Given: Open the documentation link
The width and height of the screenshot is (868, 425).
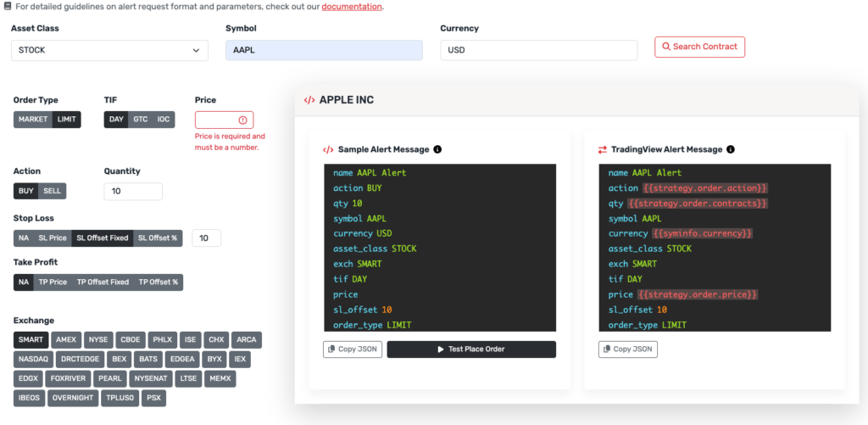Looking at the screenshot, I should [x=352, y=7].
